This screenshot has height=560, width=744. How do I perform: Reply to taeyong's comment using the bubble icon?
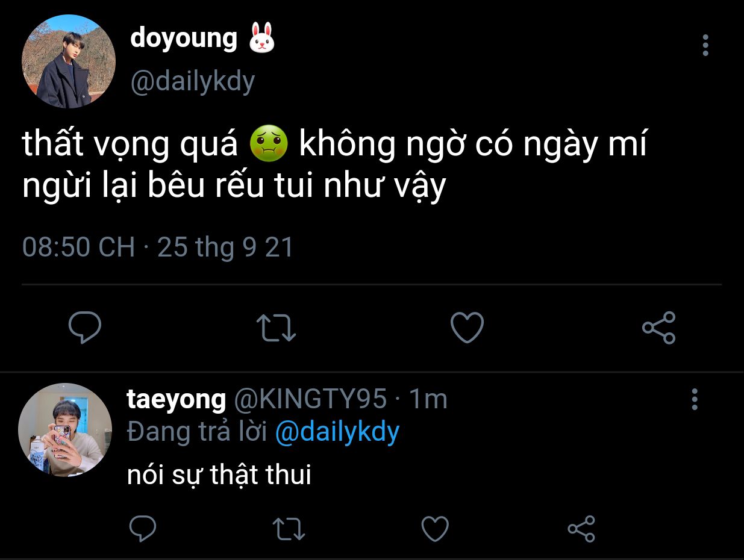(x=143, y=529)
